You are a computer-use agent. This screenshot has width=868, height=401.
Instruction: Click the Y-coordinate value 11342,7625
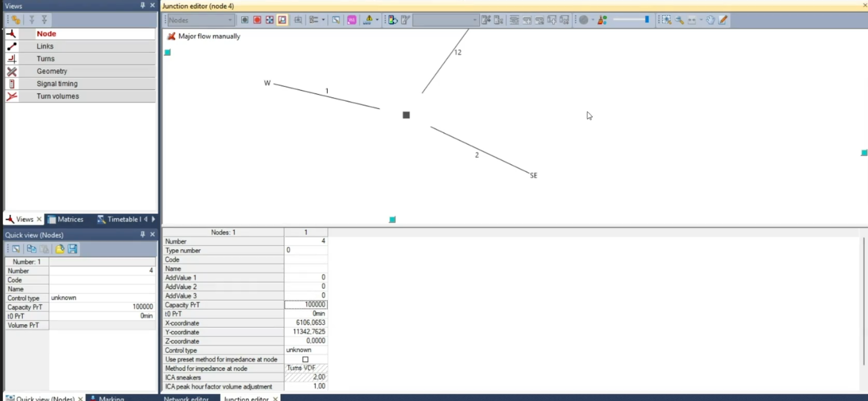306,332
